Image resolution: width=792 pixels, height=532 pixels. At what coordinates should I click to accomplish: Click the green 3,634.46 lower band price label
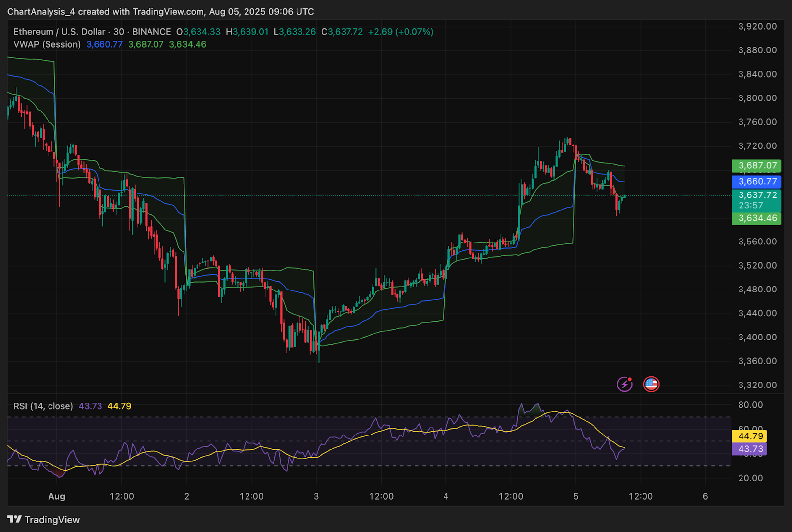coord(756,218)
